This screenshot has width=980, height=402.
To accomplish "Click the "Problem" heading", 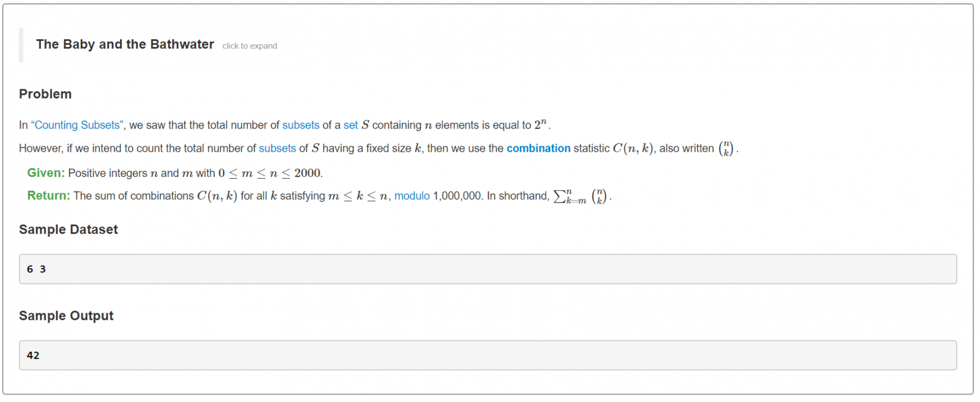I will click(x=45, y=94).
